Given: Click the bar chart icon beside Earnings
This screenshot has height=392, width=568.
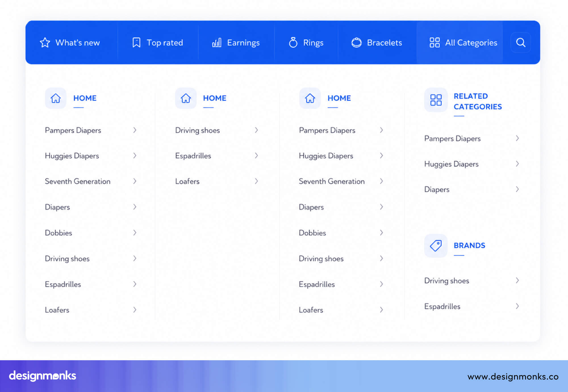Looking at the screenshot, I should (217, 43).
